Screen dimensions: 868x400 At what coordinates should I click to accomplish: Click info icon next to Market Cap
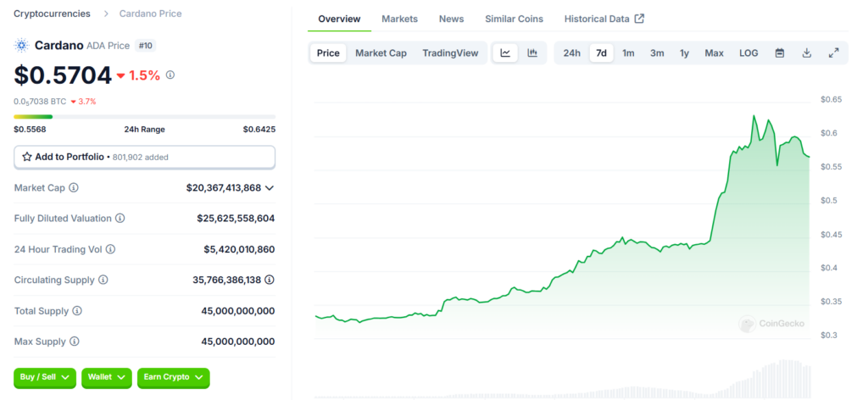74,188
